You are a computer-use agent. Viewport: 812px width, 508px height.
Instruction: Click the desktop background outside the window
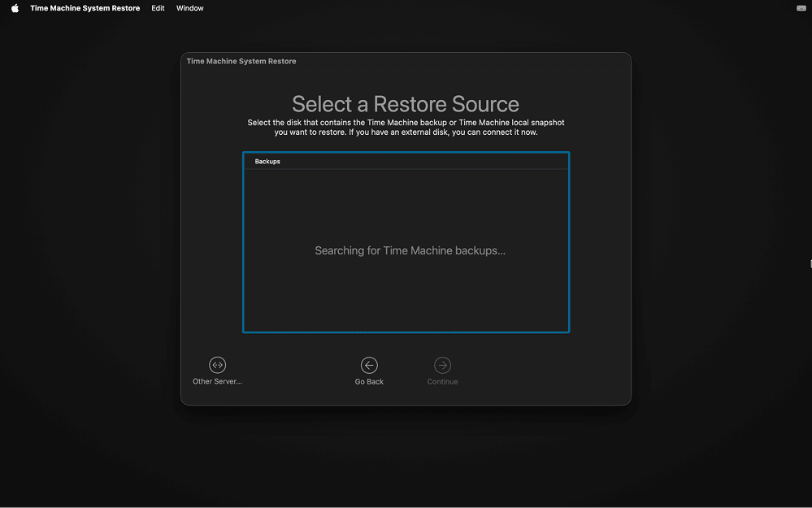tap(98, 455)
